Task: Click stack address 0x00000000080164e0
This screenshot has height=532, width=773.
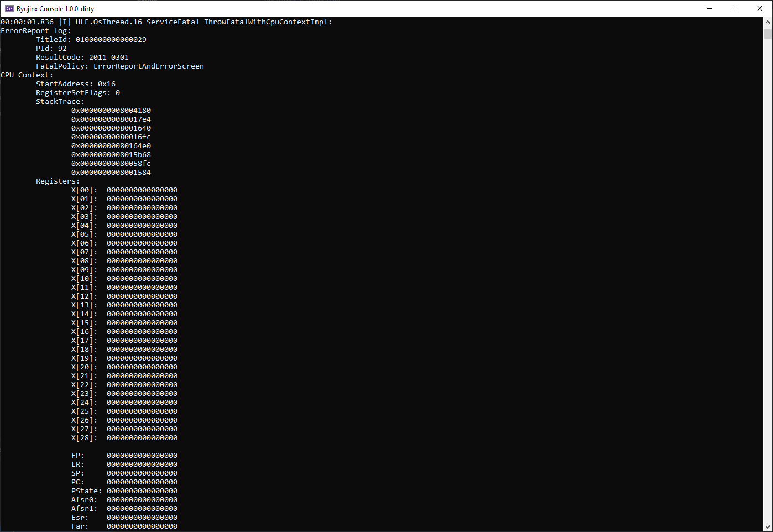Action: (x=111, y=146)
